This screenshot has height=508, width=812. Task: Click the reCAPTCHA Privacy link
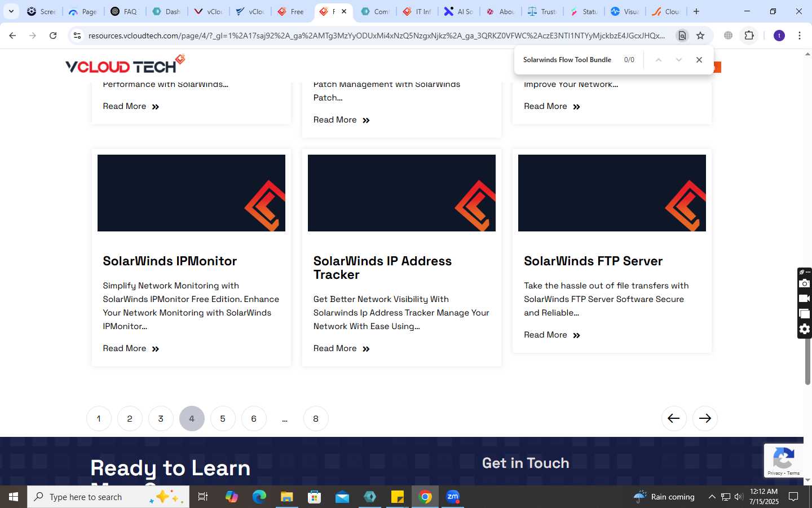pos(775,473)
